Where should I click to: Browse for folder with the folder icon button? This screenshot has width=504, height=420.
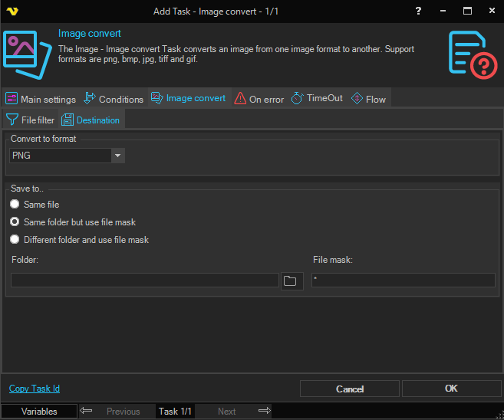pyautogui.click(x=292, y=281)
